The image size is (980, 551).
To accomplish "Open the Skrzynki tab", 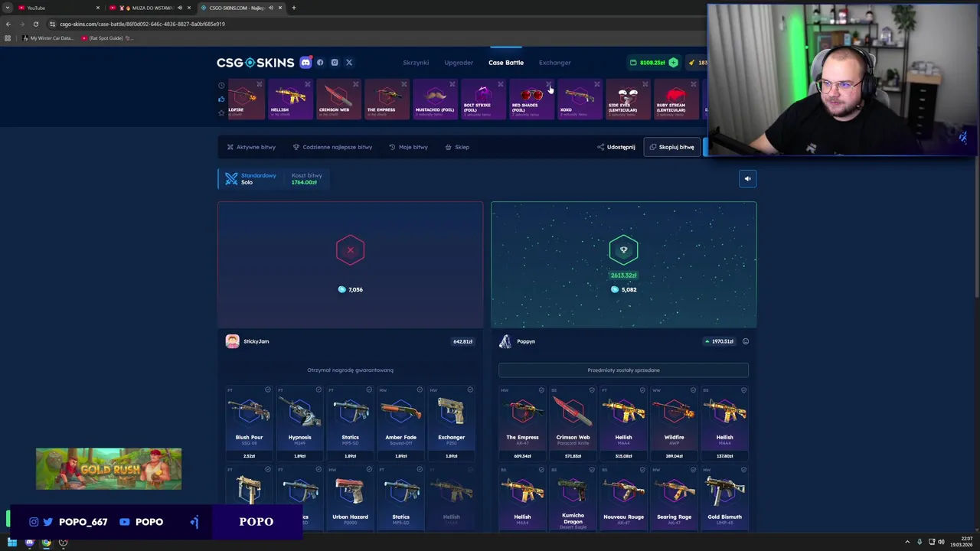I will point(416,63).
